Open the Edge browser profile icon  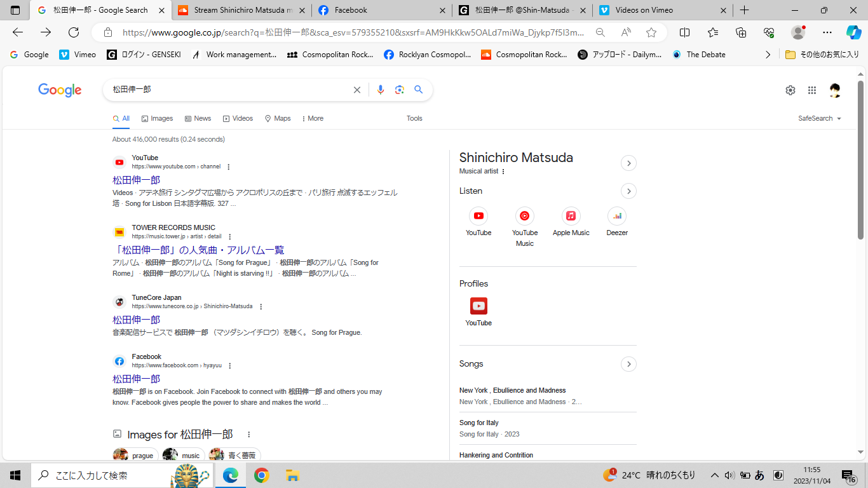coord(798,32)
